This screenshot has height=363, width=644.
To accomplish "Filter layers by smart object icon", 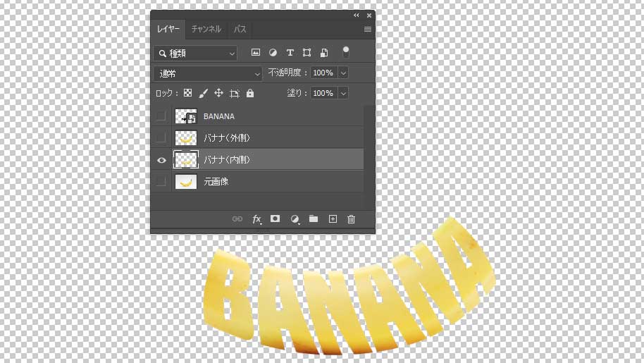I will pos(324,53).
